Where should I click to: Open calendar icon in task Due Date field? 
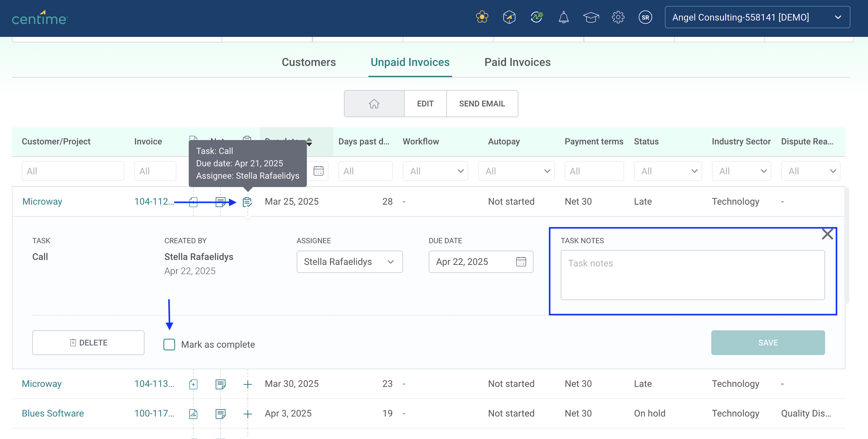(x=521, y=262)
